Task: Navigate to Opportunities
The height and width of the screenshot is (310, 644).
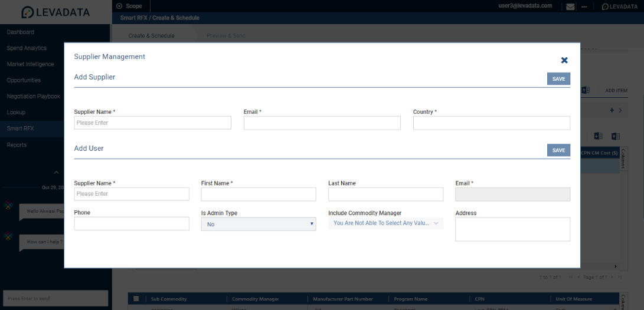Action: [24, 80]
